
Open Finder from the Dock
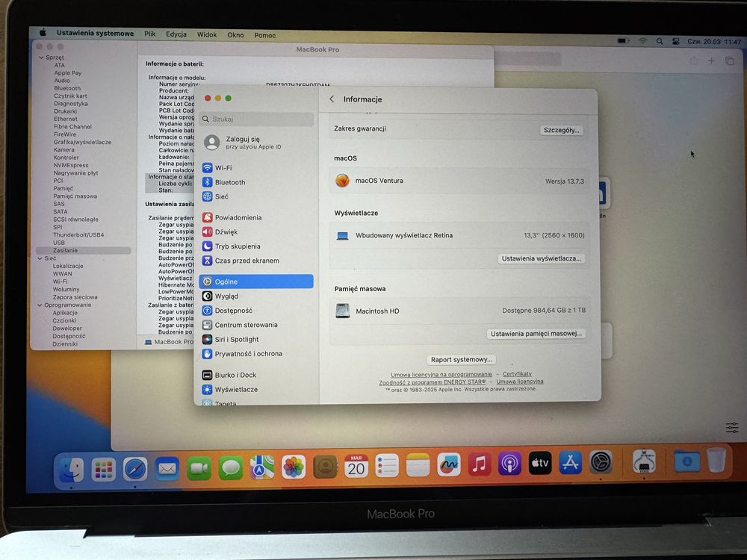[x=72, y=469]
